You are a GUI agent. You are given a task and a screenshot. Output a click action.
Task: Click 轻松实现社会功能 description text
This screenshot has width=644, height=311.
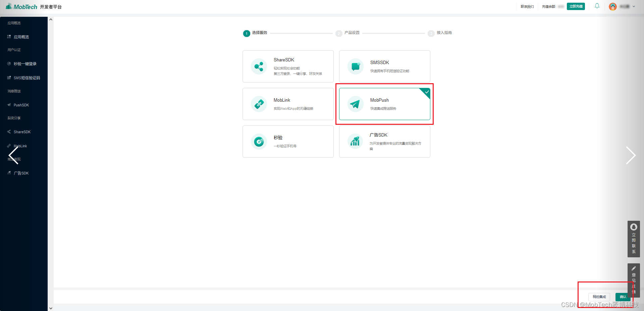pos(287,68)
